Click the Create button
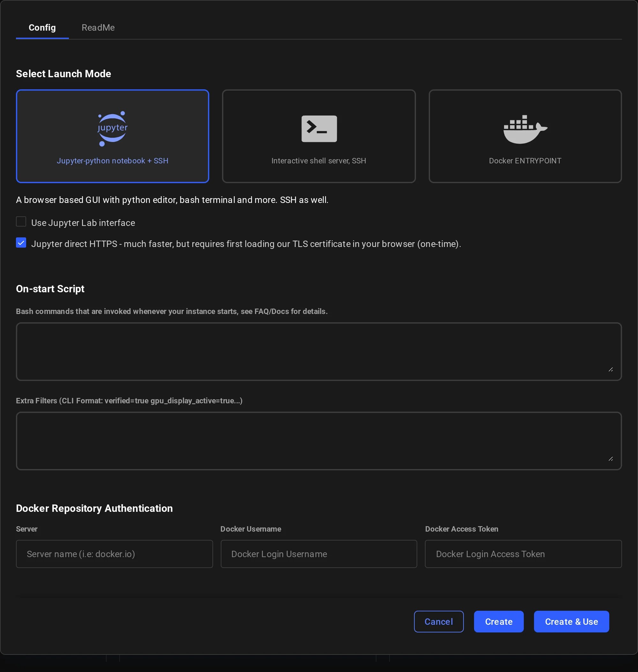The image size is (638, 672). pyautogui.click(x=499, y=622)
